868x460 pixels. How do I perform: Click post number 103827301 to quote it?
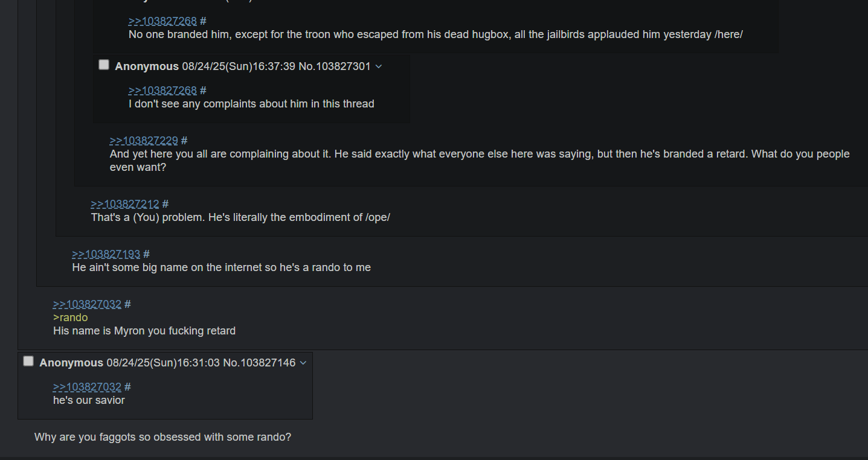(342, 66)
